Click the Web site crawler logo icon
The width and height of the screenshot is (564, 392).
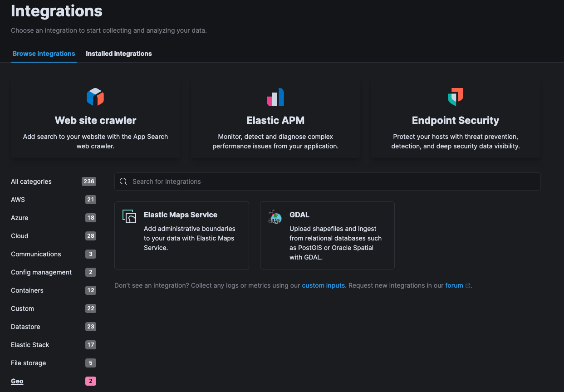point(95,97)
